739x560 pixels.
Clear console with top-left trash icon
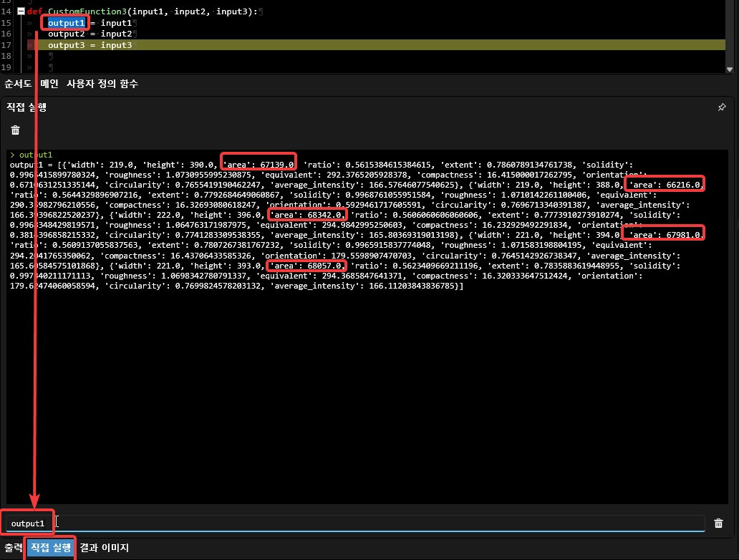click(x=15, y=130)
